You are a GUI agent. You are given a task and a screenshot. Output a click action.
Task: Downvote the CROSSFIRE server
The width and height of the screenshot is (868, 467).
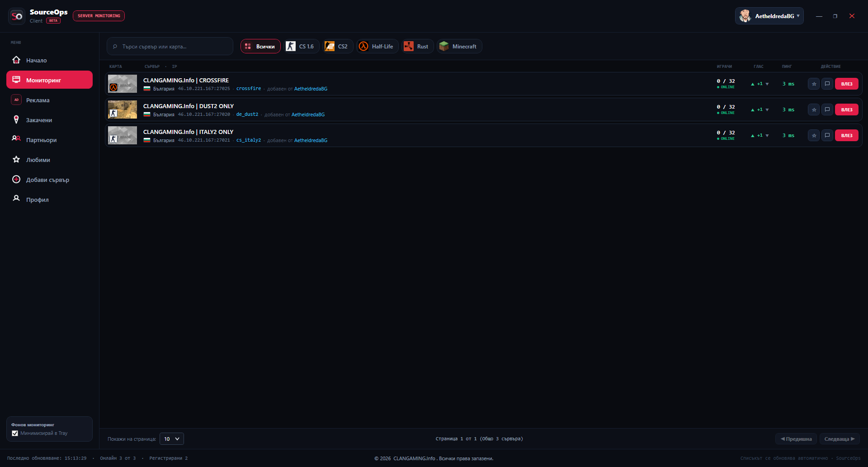pos(767,84)
